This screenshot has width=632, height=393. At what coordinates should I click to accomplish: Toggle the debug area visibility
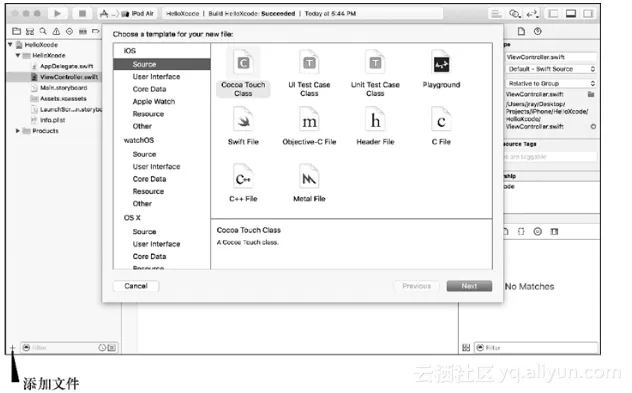571,14
